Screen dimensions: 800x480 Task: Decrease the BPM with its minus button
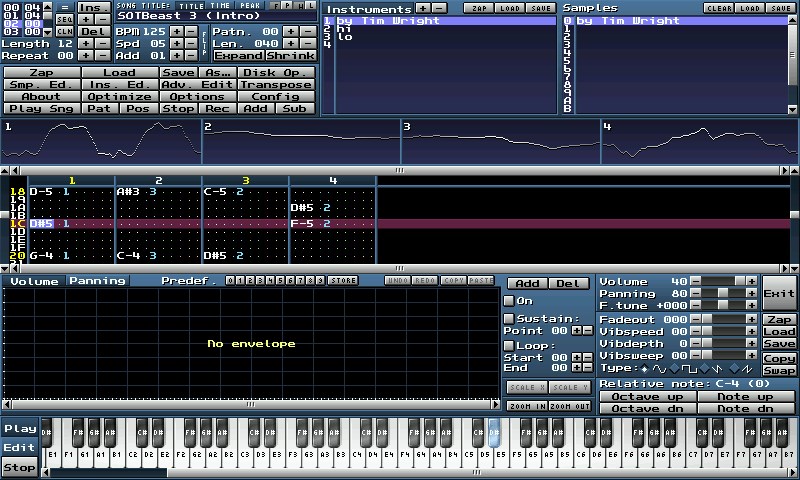click(191, 31)
